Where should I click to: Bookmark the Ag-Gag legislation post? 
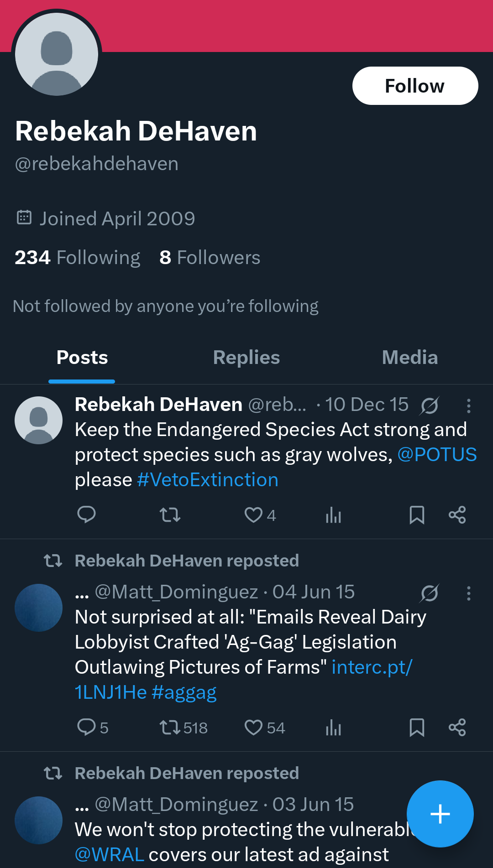[417, 728]
